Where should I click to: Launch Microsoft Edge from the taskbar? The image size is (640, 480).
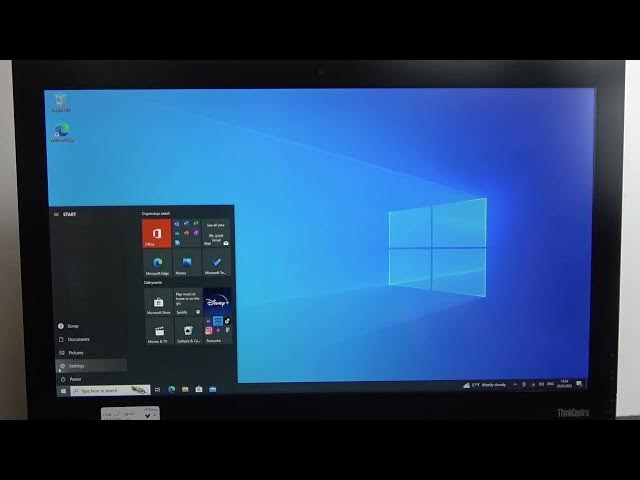pos(171,389)
